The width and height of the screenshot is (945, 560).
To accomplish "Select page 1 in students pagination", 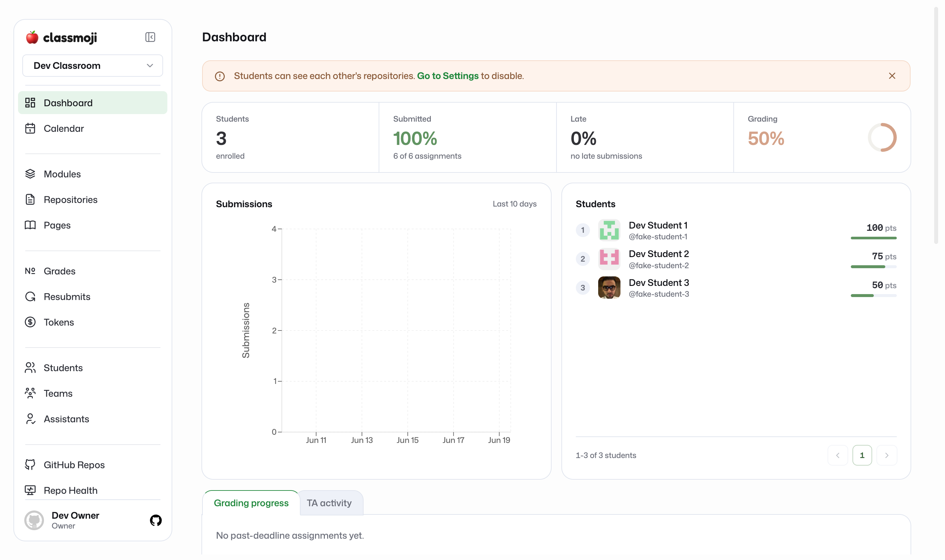I will pyautogui.click(x=862, y=455).
